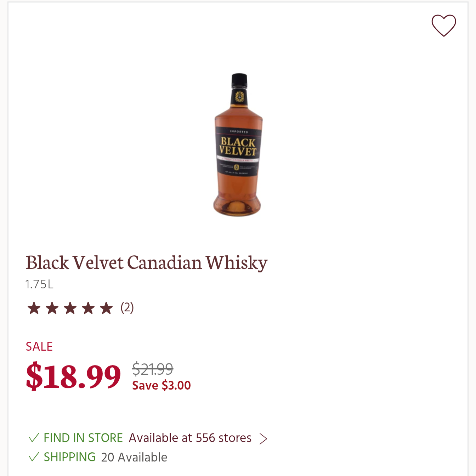Click the checkmark beside SHIPPING
Image resolution: width=476 pixels, height=476 pixels.
pyautogui.click(x=34, y=457)
